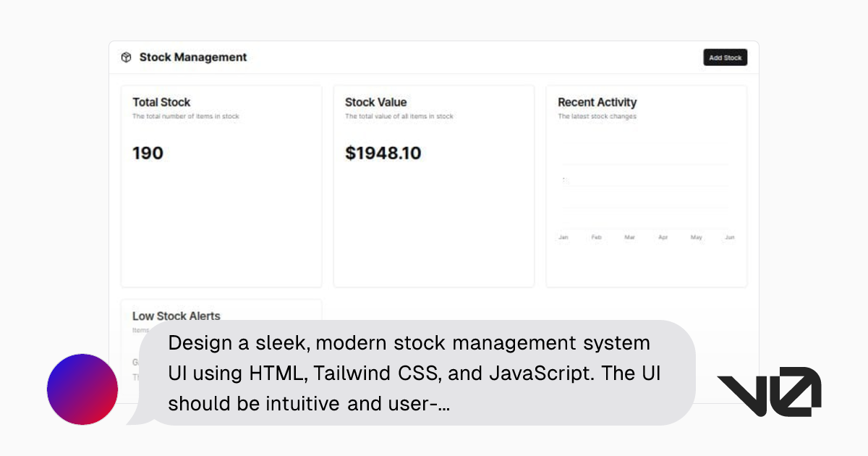The width and height of the screenshot is (868, 456).
Task: Click the cube icon beside Stock Management
Action: [127, 56]
